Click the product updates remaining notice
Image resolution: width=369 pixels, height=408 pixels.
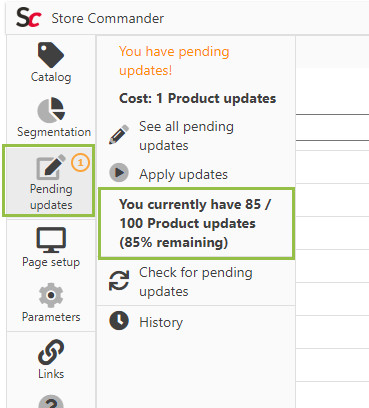(x=197, y=223)
